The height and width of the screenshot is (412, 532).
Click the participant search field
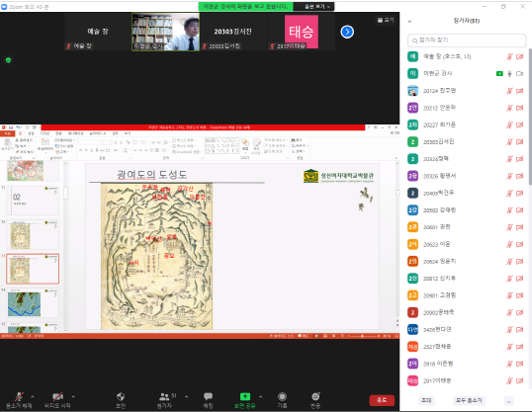point(467,41)
